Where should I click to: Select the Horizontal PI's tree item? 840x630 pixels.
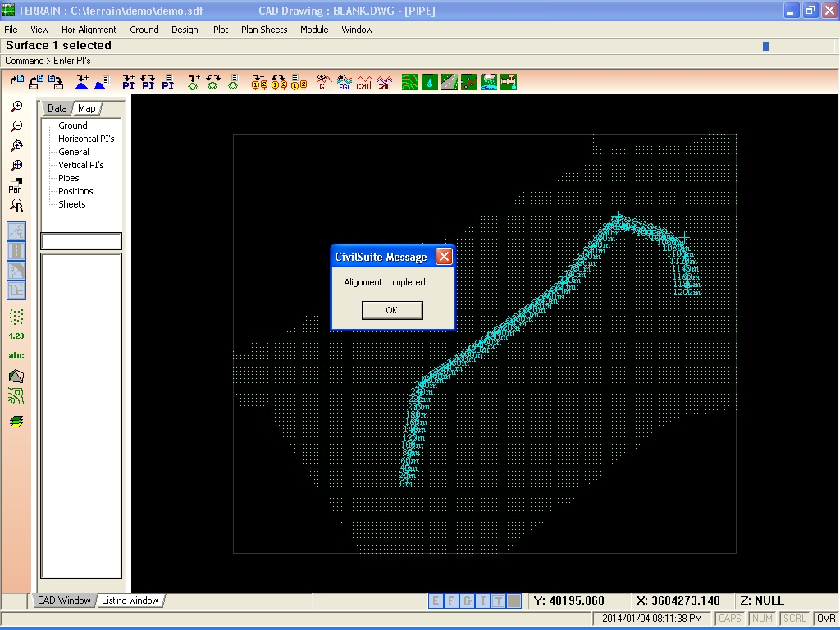[x=86, y=138]
